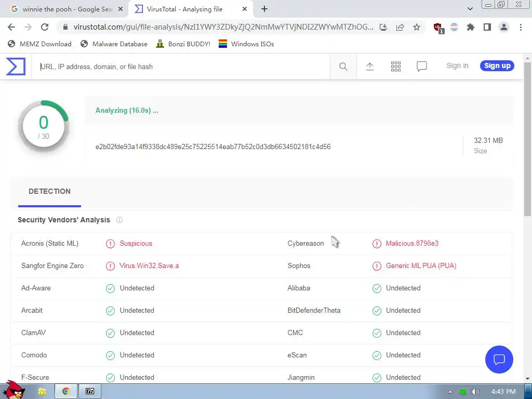Click the Angry Birds start button
This screenshot has height=399, width=532.
click(x=14, y=390)
